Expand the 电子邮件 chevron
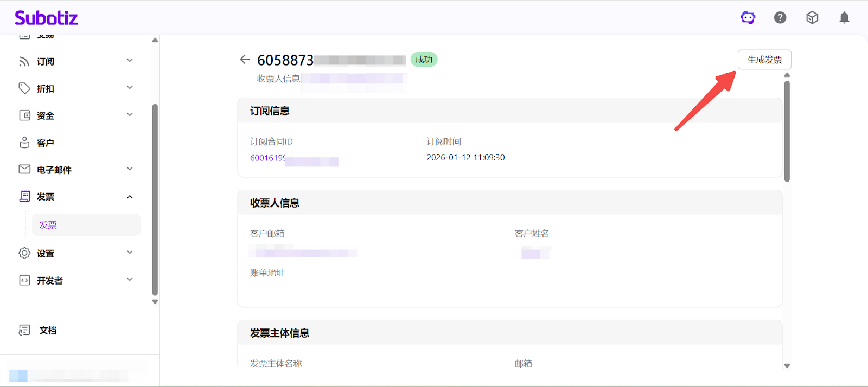 130,169
